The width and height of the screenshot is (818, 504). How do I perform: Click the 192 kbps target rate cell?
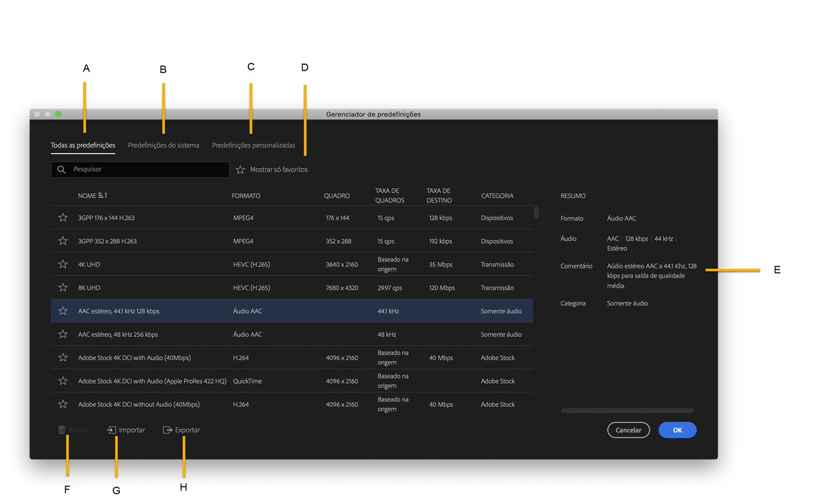coord(441,241)
